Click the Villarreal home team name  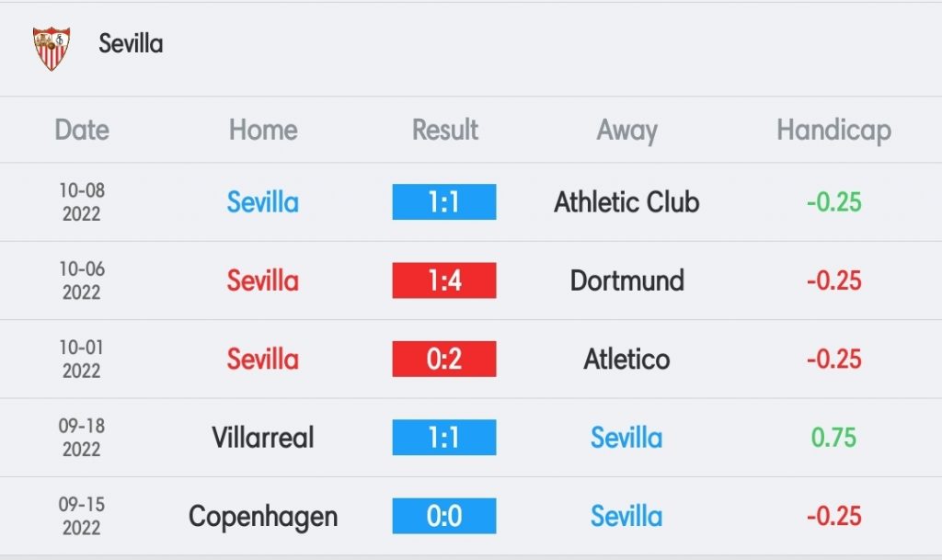[263, 437]
